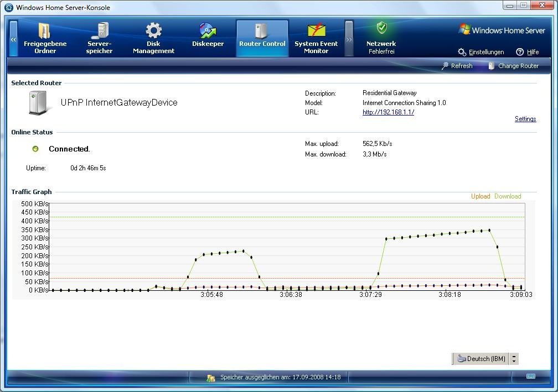Click the keyboard icon in the status bar
558x392 pixels.
click(x=530, y=377)
